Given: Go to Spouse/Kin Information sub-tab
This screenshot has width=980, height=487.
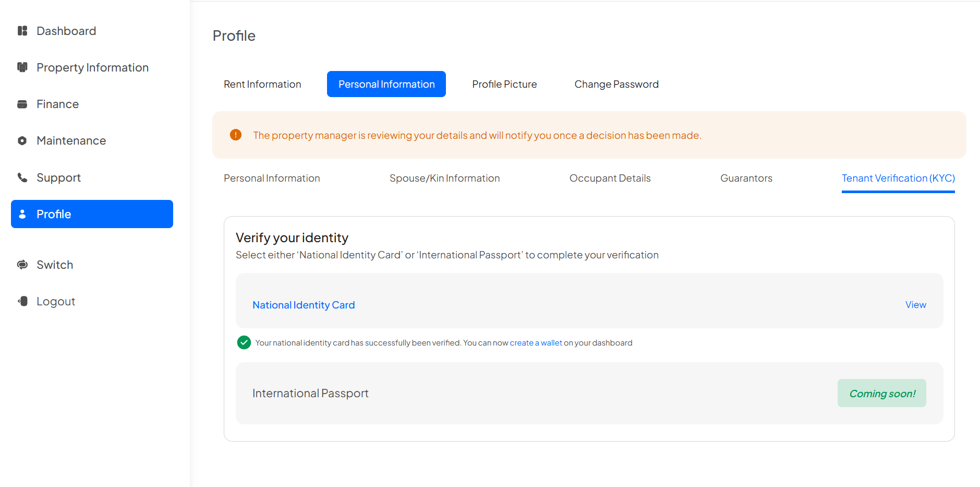Looking at the screenshot, I should [x=444, y=178].
